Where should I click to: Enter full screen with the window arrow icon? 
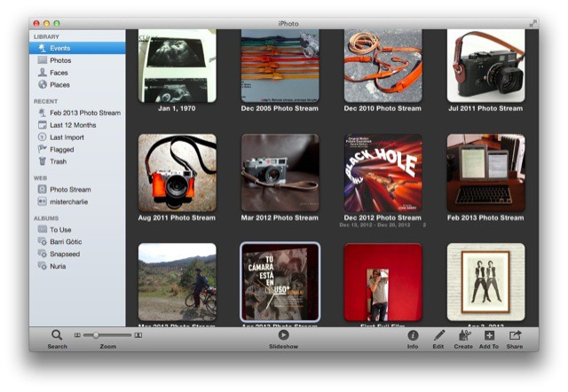533,22
